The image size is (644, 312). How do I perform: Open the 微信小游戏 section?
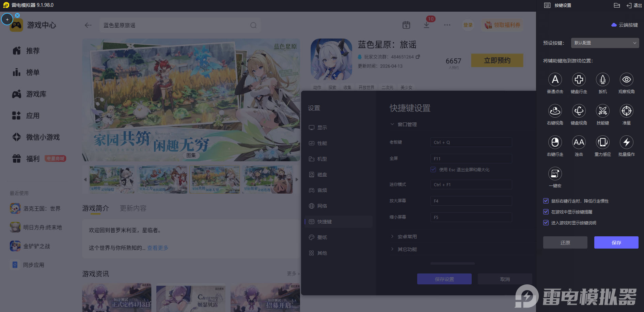pos(36,137)
